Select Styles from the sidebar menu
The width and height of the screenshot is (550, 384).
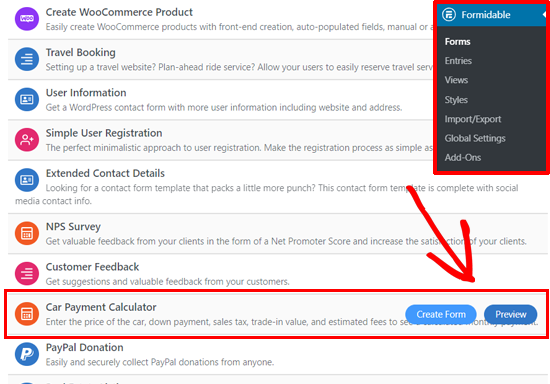click(x=456, y=100)
